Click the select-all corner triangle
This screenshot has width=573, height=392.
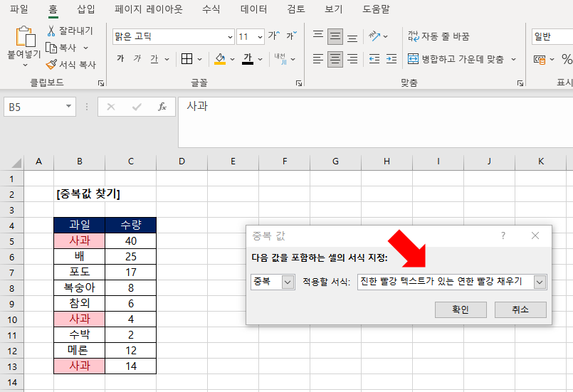click(16, 163)
